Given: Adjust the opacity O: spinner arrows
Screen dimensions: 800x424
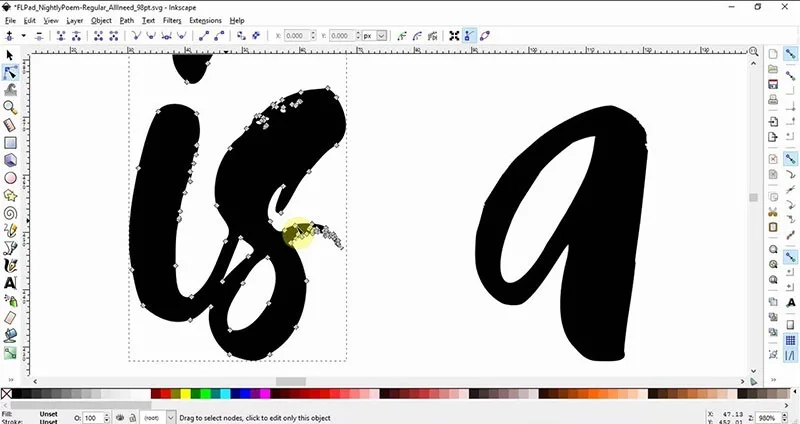Looking at the screenshot, I should click(107, 417).
